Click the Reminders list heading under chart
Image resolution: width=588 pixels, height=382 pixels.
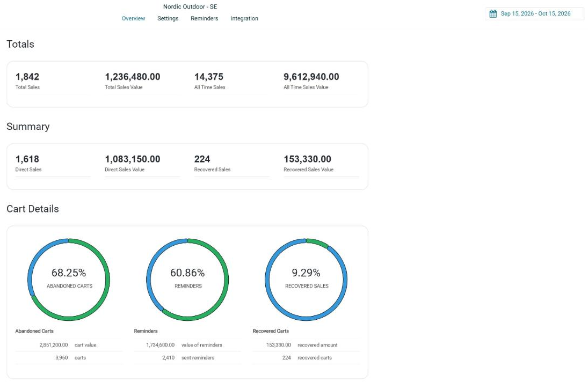point(146,331)
